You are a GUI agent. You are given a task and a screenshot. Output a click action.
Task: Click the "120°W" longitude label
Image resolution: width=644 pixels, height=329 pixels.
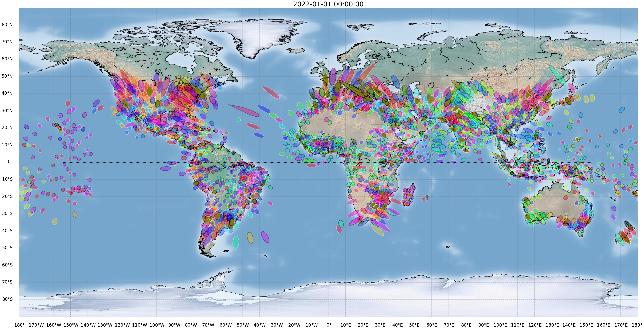coord(122,325)
